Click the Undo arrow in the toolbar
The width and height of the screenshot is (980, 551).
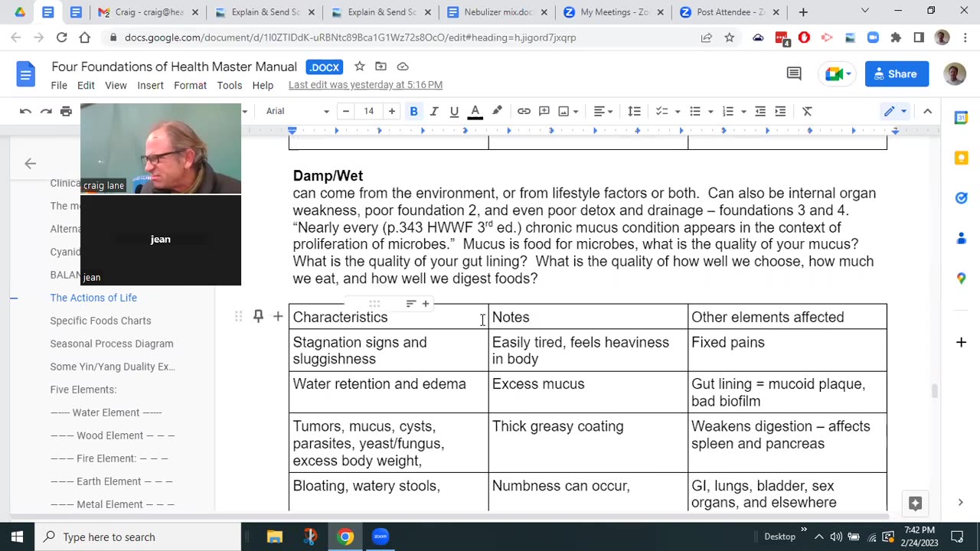click(25, 112)
